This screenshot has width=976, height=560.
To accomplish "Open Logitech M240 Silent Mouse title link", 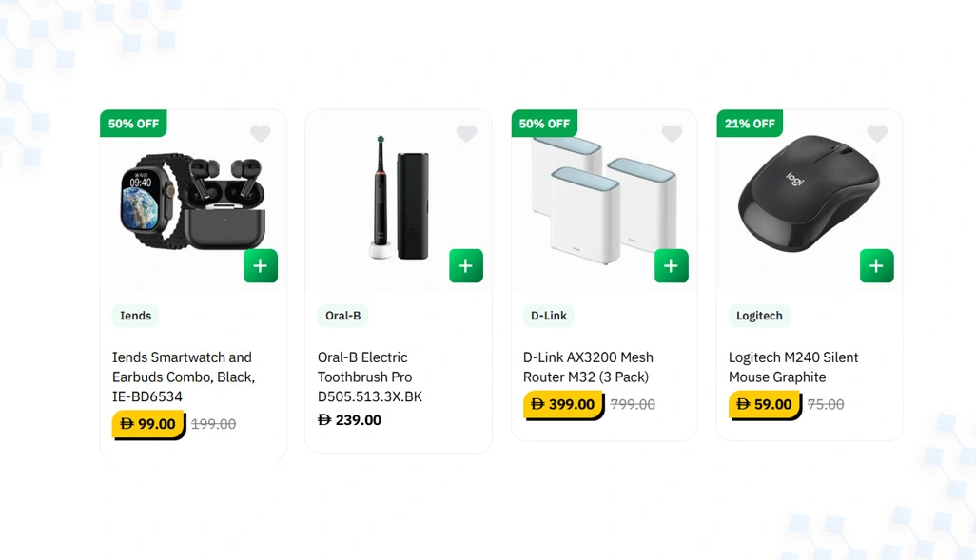I will pos(793,367).
